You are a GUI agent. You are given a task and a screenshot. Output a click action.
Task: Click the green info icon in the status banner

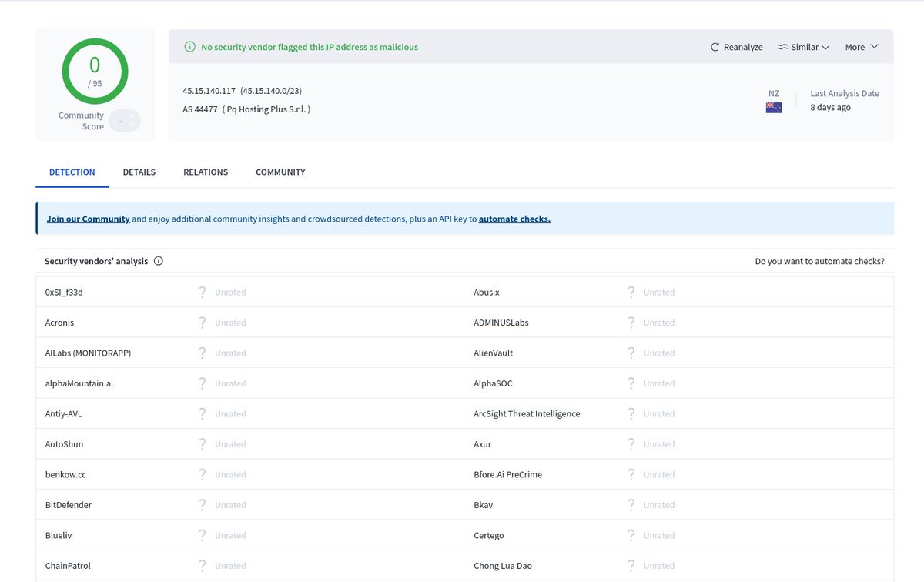190,47
